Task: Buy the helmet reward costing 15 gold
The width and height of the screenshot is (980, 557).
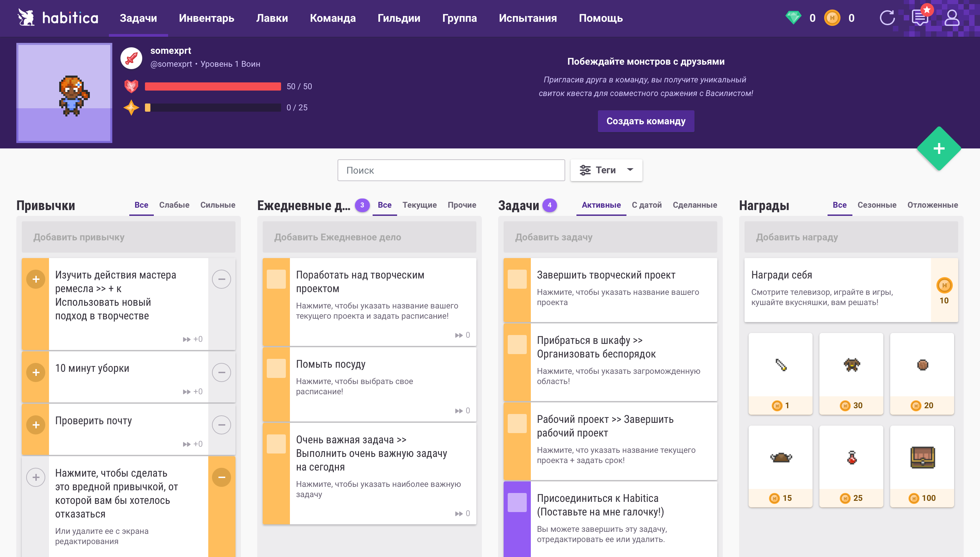Action: 781,466
